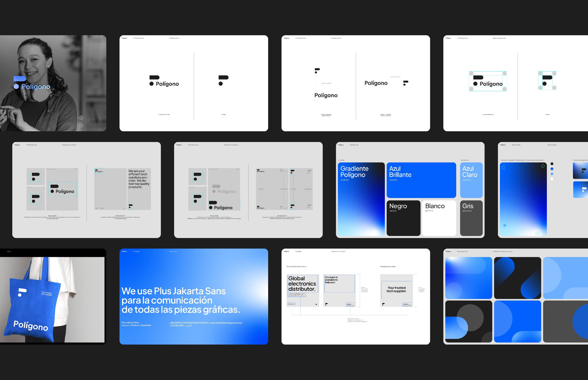
Task: Open the Plus Jakarta Sans typography slide
Action: coord(194,296)
